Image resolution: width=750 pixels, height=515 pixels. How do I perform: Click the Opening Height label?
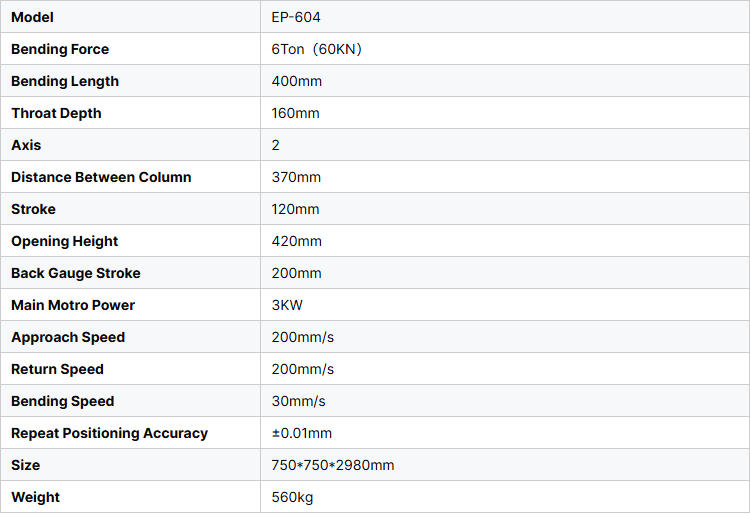64,241
